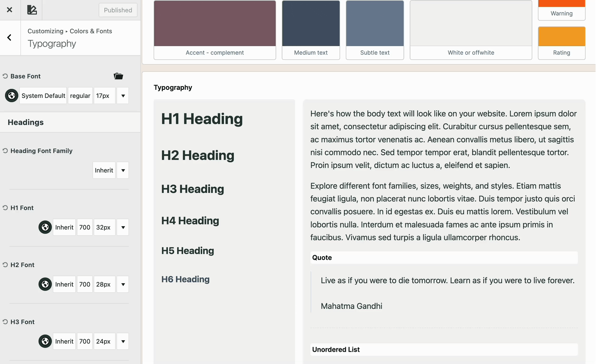The image size is (596, 364).
Task: Expand the H3 Font dropdown arrow
Action: (123, 341)
